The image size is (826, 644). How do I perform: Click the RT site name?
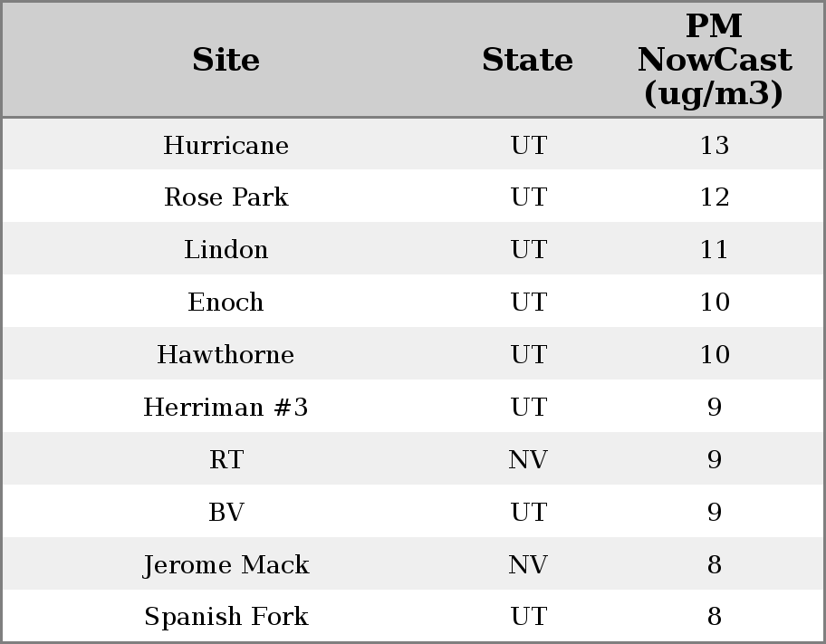(x=226, y=460)
